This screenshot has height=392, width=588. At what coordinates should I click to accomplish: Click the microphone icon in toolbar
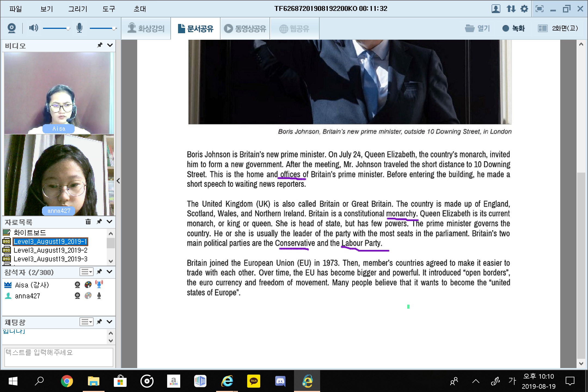[x=79, y=28]
